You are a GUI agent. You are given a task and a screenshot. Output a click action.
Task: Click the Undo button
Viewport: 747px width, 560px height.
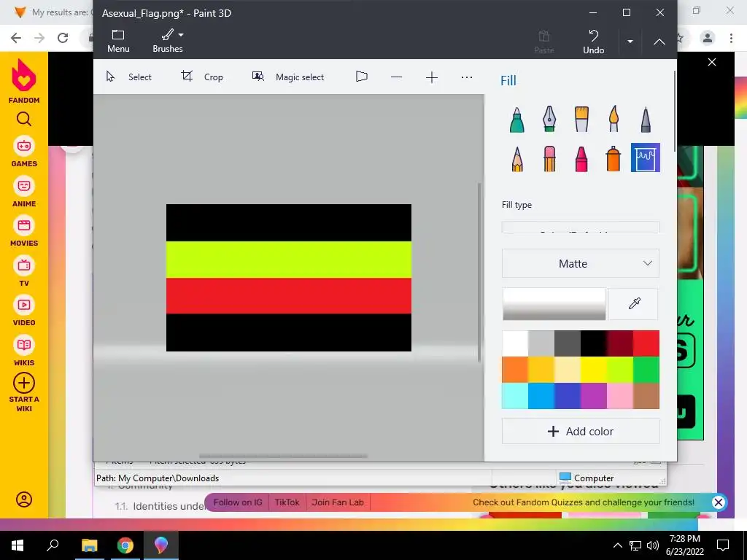[x=594, y=42]
